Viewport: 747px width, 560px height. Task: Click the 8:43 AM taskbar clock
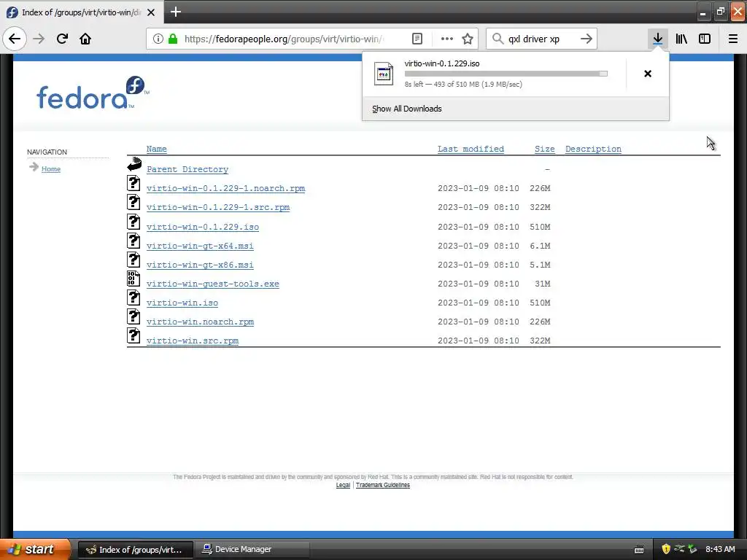pos(720,549)
